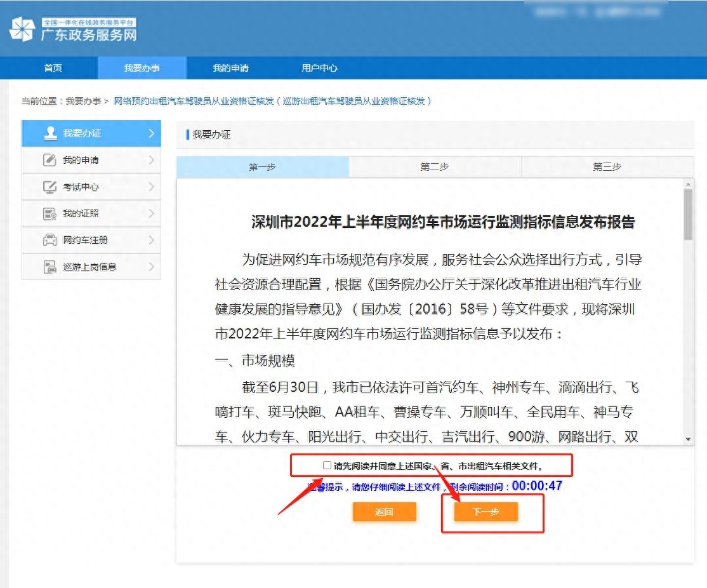Expand the 我的申请 sidebar chevron
The height and width of the screenshot is (588, 707).
pyautogui.click(x=152, y=160)
